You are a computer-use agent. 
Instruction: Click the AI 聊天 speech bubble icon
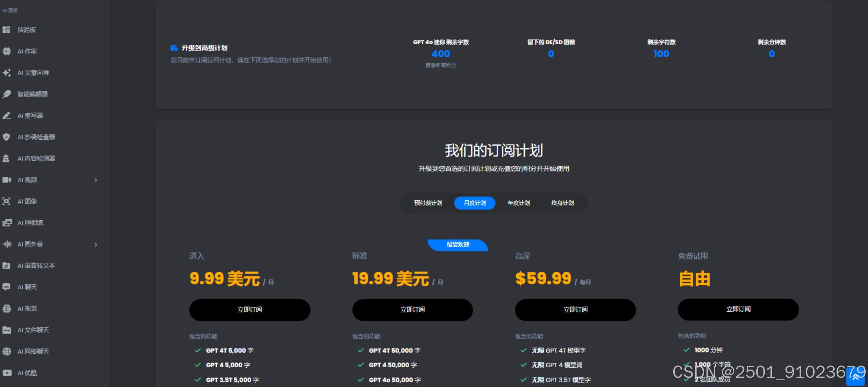pyautogui.click(x=6, y=287)
